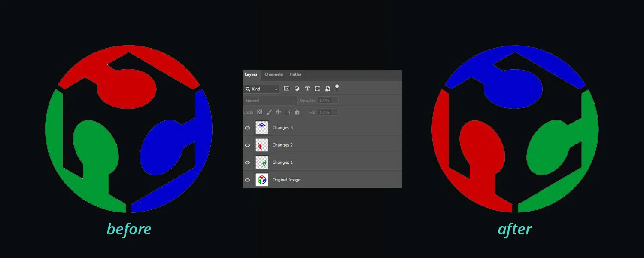The width and height of the screenshot is (644, 258).
Task: Click the shape layers filter icon
Action: click(x=317, y=89)
